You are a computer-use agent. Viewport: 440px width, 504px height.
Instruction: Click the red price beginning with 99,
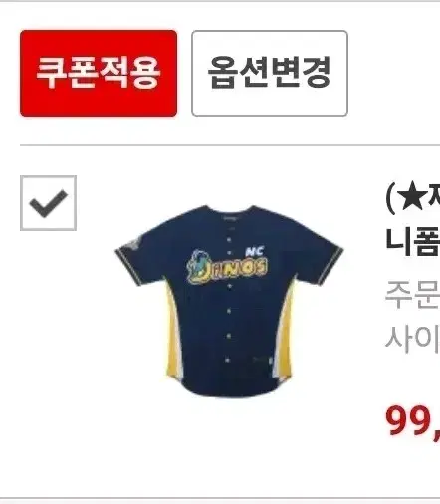[x=413, y=422]
